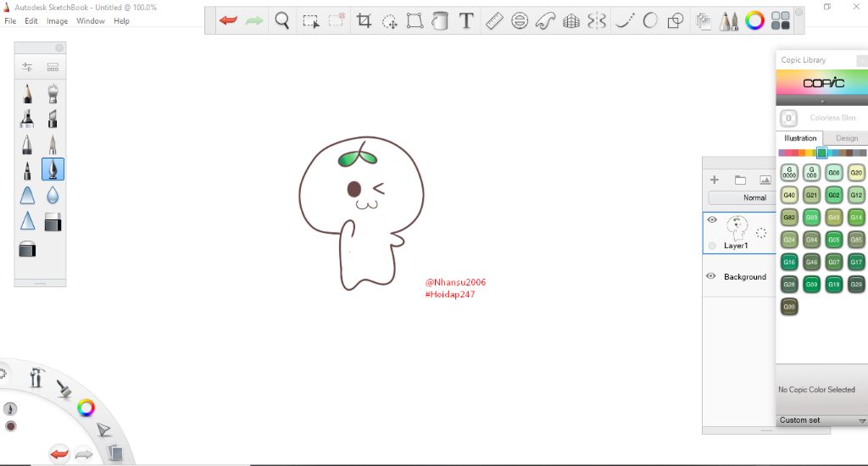The height and width of the screenshot is (466, 868).
Task: Click the lagoon undo red arrow
Action: [59, 454]
